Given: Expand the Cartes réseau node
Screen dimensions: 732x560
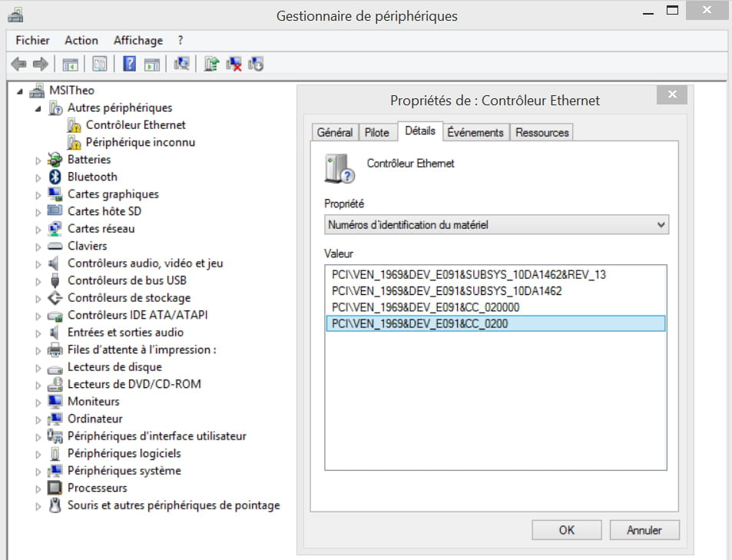Looking at the screenshot, I should click(x=38, y=229).
